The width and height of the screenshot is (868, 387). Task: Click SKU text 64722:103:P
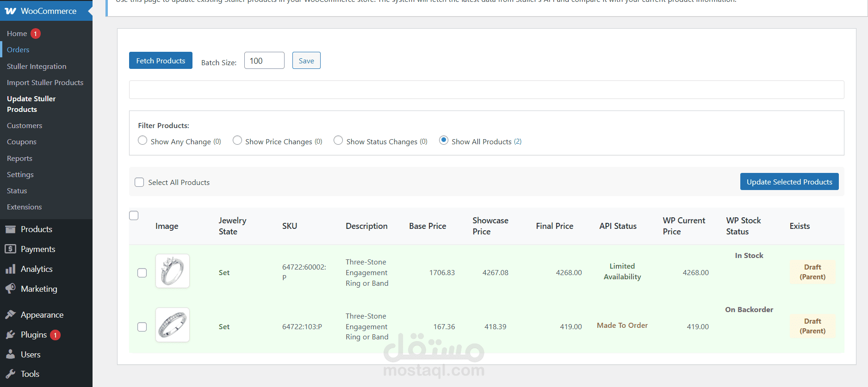click(x=302, y=327)
